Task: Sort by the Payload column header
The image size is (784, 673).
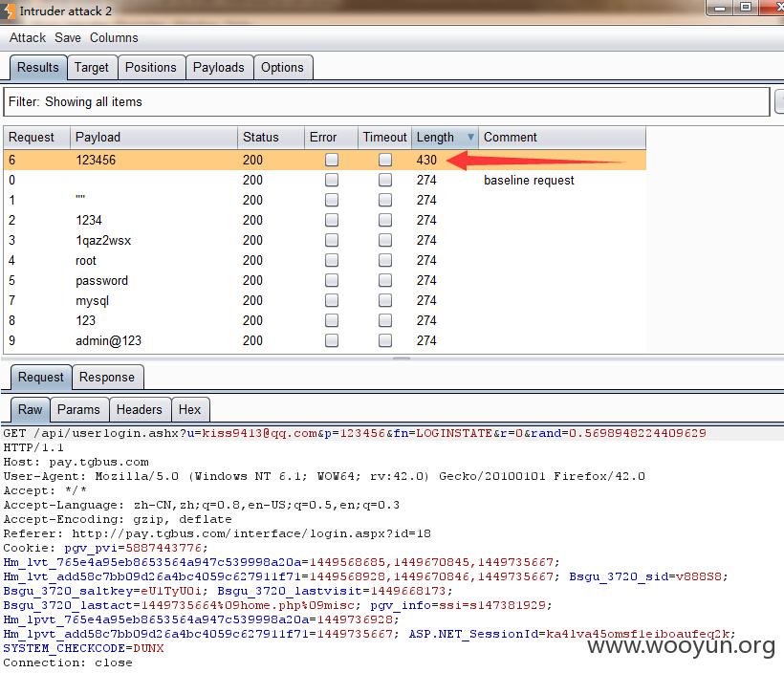Action: pos(154,137)
